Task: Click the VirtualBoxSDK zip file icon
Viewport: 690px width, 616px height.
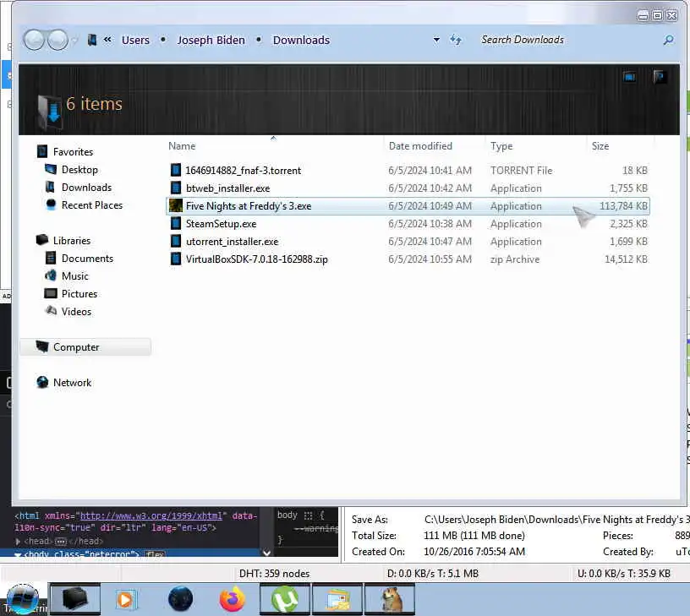Action: click(x=176, y=259)
